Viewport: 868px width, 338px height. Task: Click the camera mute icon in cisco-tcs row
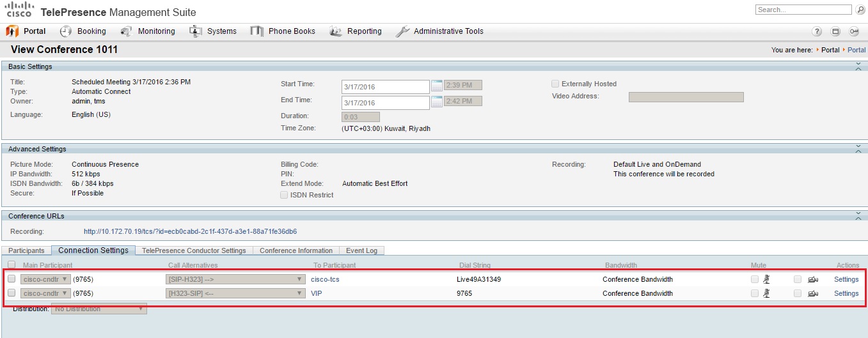tap(813, 279)
